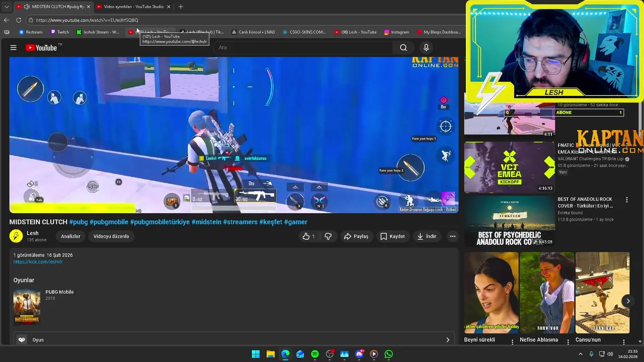This screenshot has width=644, height=362.
Task: Open the leshvlr Stream Kick bookmark
Action: pos(98,32)
